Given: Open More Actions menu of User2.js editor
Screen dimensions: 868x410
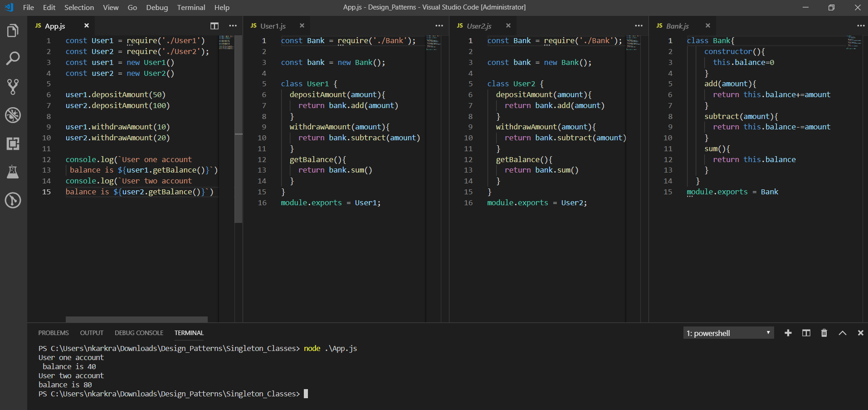Looking at the screenshot, I should click(639, 26).
